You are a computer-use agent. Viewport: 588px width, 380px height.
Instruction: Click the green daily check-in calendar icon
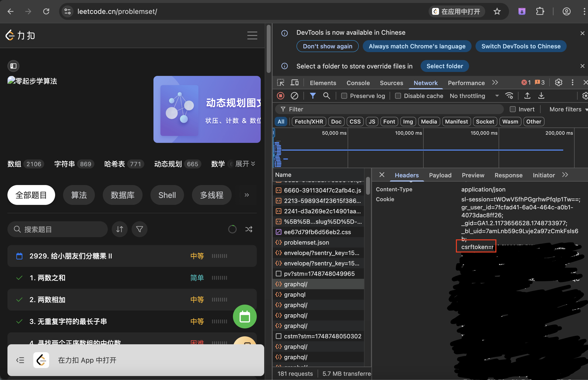245,317
